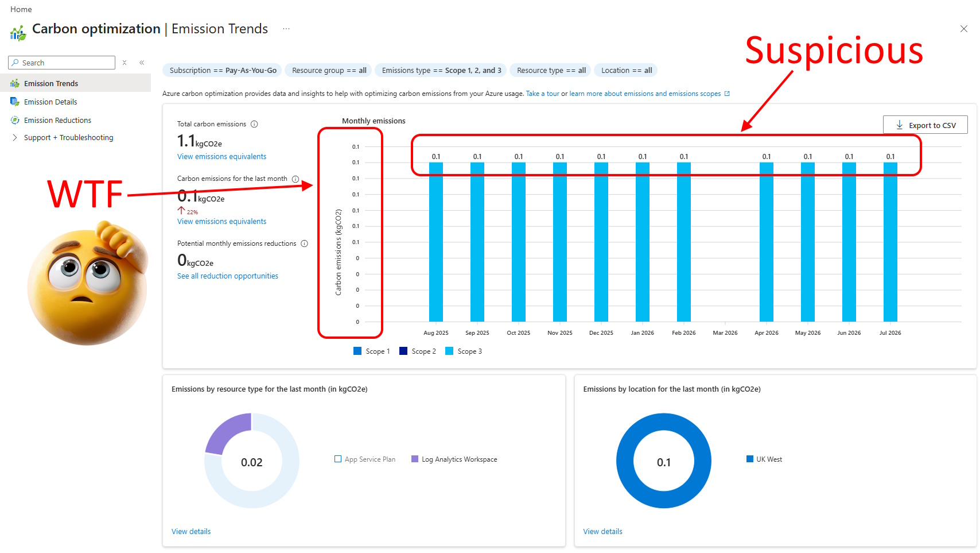Click the Emission Details sidebar icon
Screen dimensions: 980x553
tap(15, 102)
